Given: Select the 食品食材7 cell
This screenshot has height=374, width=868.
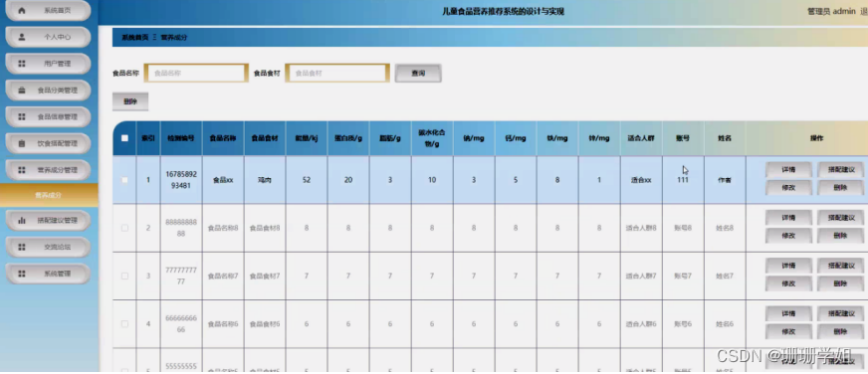Looking at the screenshot, I should coord(265,276).
